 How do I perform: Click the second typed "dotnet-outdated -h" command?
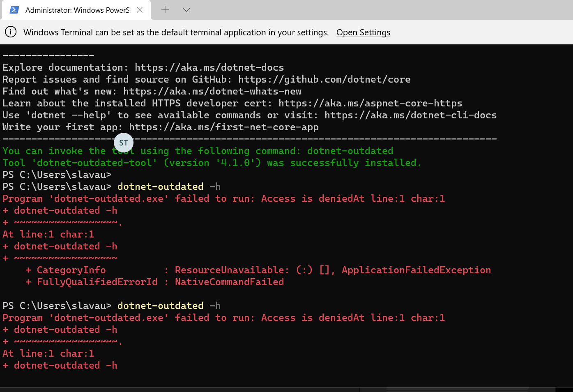coord(169,306)
